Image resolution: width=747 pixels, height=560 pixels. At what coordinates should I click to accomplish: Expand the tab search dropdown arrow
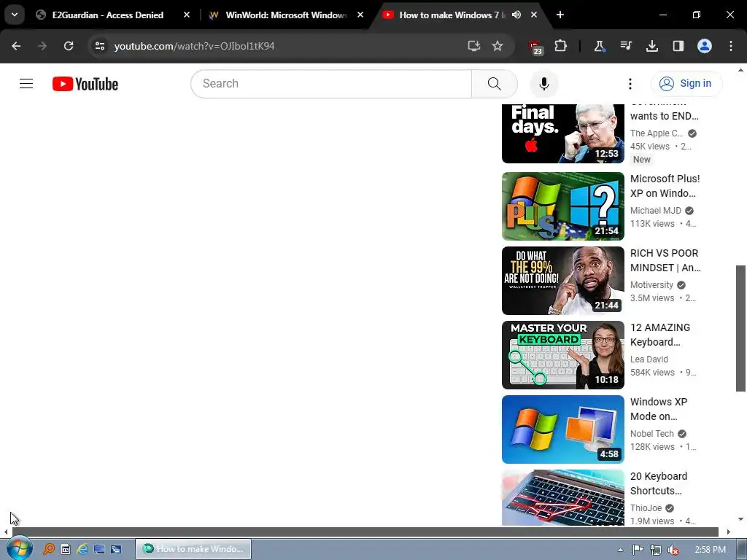tap(15, 15)
